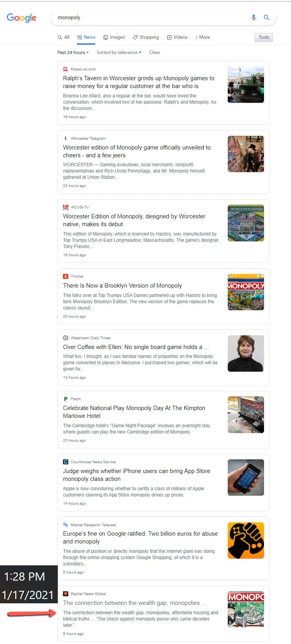This screenshot has width=291, height=644.
Task: Click the Tools button
Action: (264, 37)
